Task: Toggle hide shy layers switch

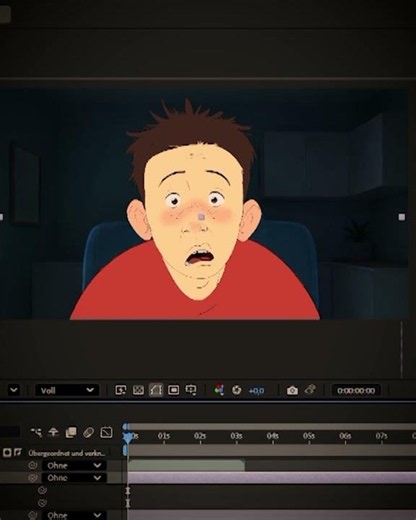Action: point(53,433)
